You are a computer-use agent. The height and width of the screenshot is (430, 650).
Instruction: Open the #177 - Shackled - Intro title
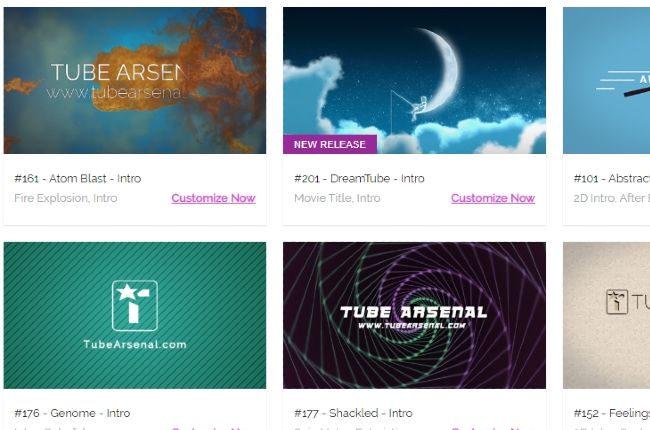(353, 413)
